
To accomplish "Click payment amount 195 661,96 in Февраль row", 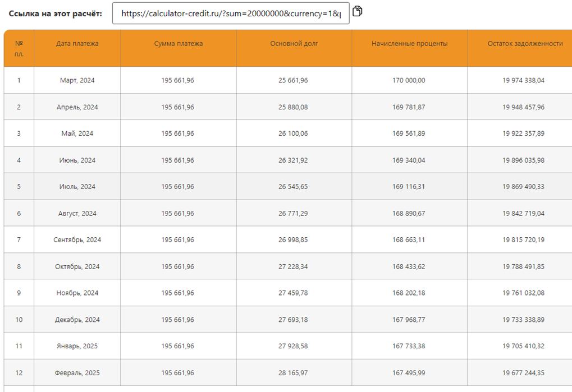I will [x=177, y=373].
